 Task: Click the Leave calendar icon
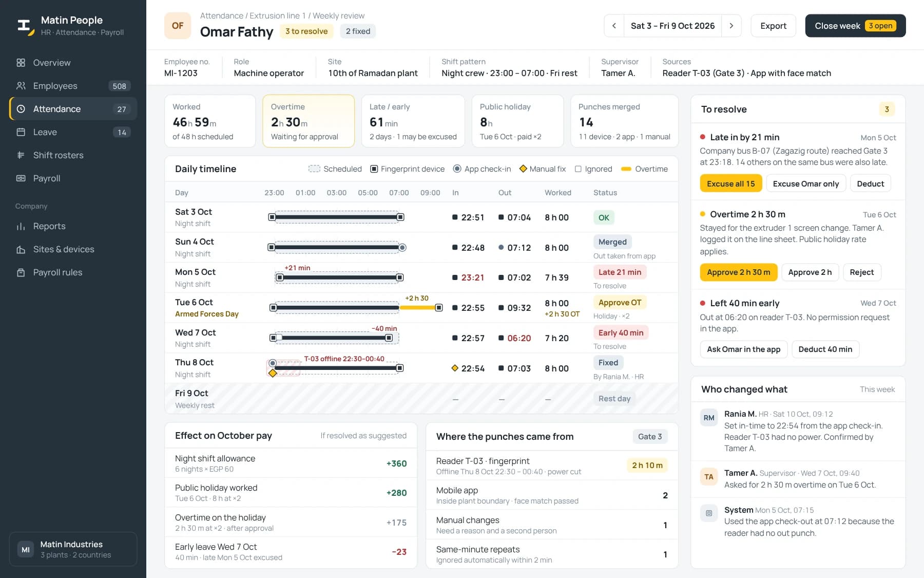pyautogui.click(x=21, y=132)
